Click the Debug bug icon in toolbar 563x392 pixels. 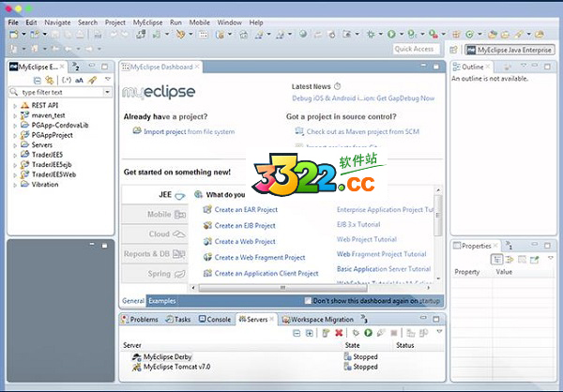pos(371,34)
